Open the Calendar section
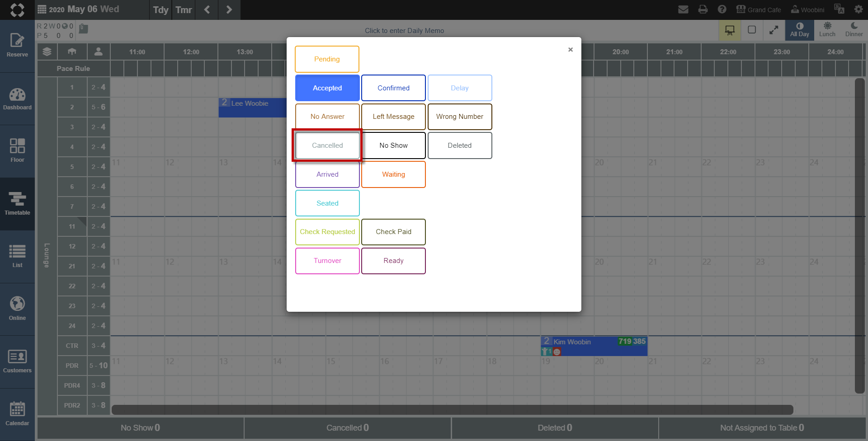Image resolution: width=868 pixels, height=441 pixels. pyautogui.click(x=17, y=415)
